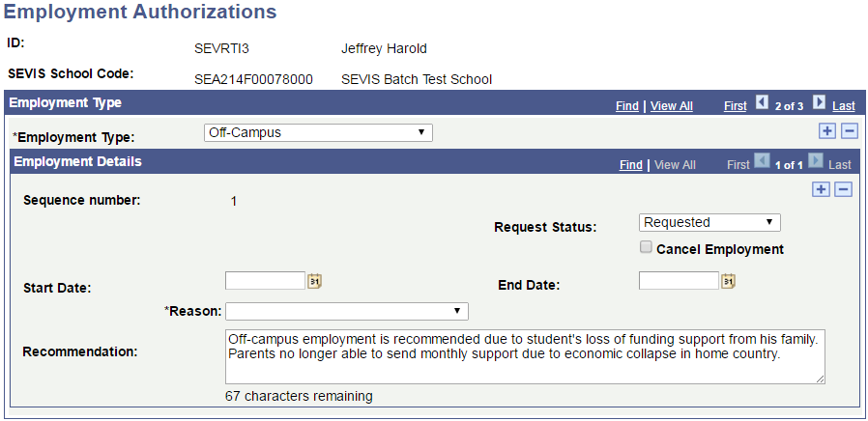868x421 pixels.
Task: Click into the End Date field
Action: tap(679, 281)
